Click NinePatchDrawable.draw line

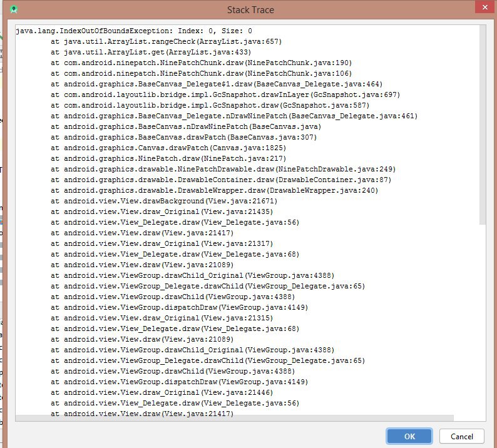tap(223, 169)
